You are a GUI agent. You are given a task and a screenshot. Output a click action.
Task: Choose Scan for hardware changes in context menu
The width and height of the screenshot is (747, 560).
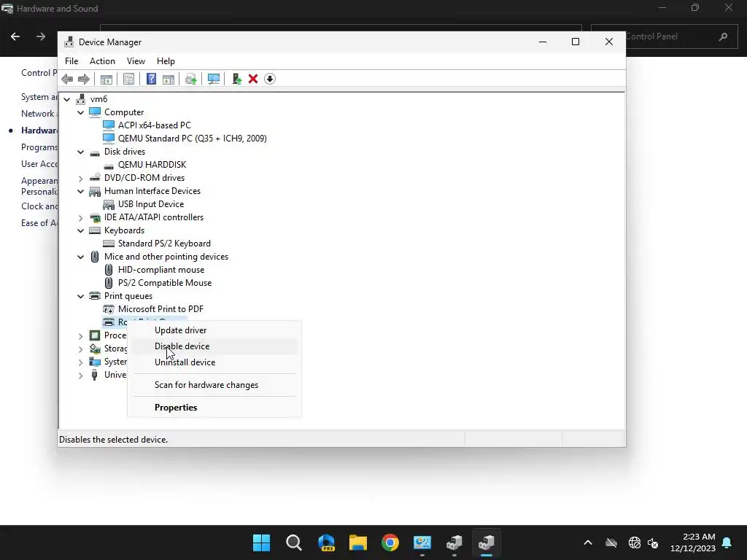point(214,385)
